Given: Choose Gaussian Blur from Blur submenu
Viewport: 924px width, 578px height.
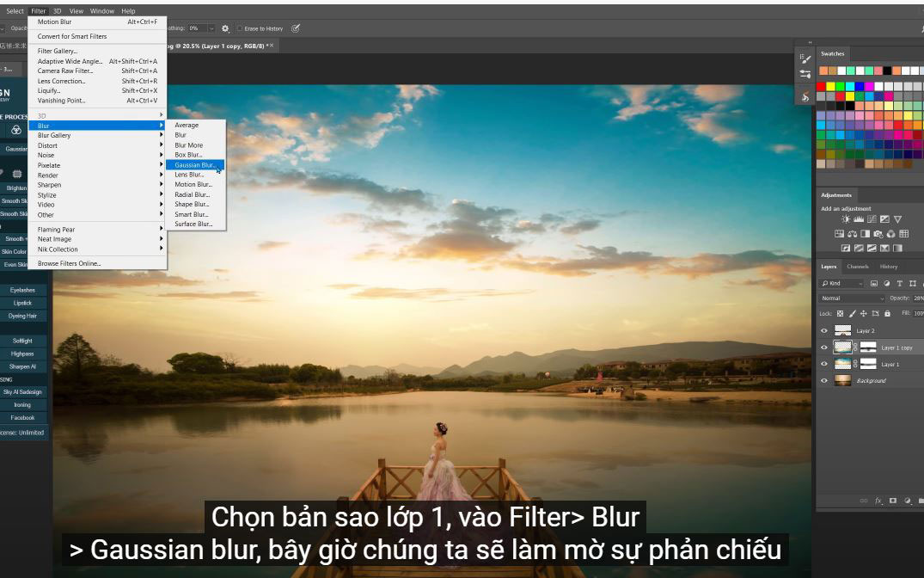Looking at the screenshot, I should pos(195,164).
